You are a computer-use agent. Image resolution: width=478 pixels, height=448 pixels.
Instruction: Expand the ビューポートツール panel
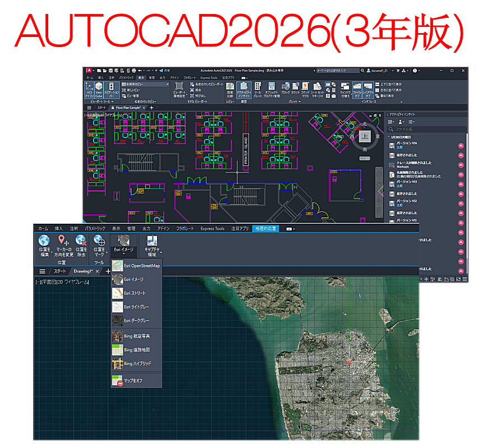coord(102,102)
